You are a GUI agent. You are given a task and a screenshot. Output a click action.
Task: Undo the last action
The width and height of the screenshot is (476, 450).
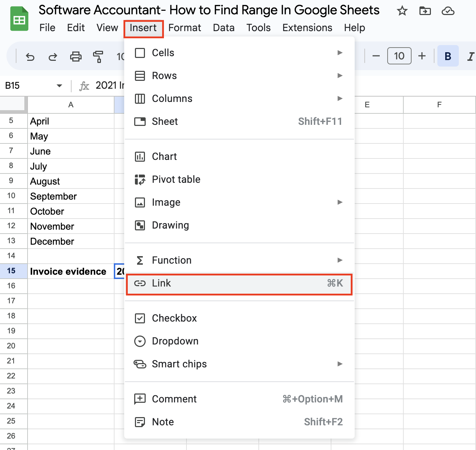click(30, 57)
